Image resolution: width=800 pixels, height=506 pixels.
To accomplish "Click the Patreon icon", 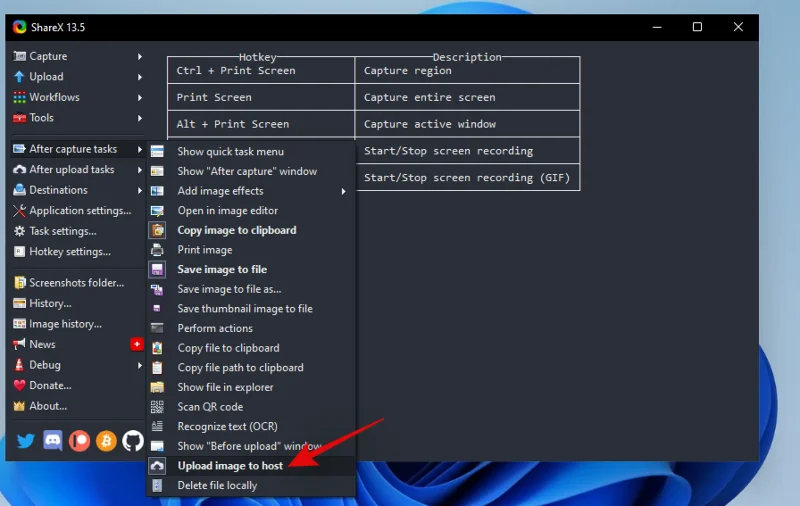I will point(80,441).
